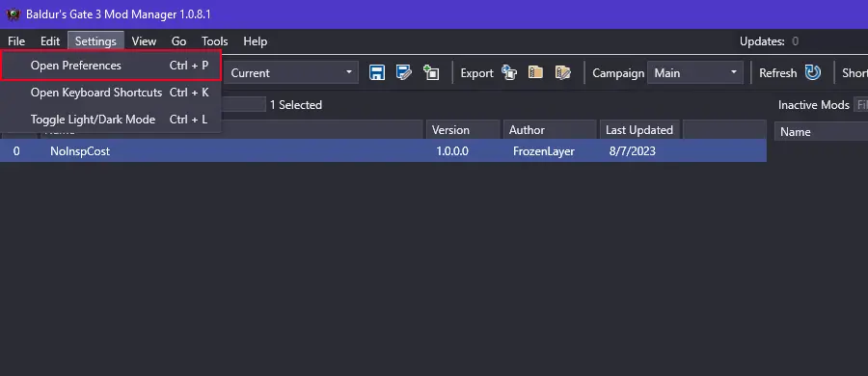Select Toggle Light/Dark Mode entry
Viewport: 868px width, 376px height.
pos(111,119)
